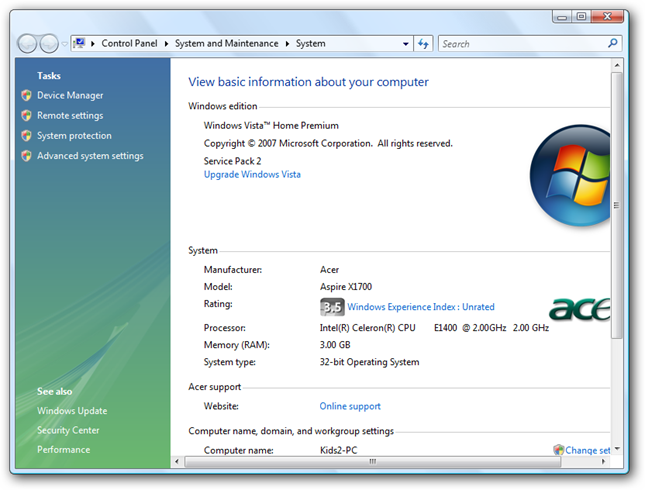Click the 3.00 GB memory value
Screen dimensions: 645x490
[335, 345]
